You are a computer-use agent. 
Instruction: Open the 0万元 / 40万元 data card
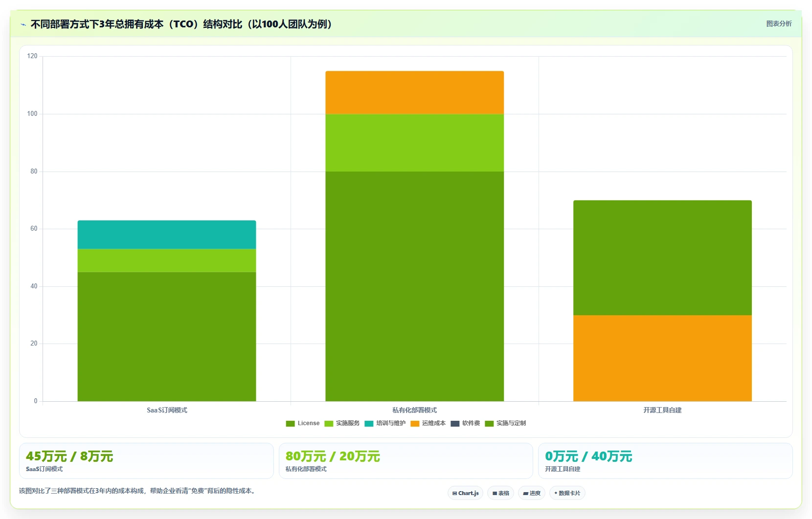(x=665, y=461)
